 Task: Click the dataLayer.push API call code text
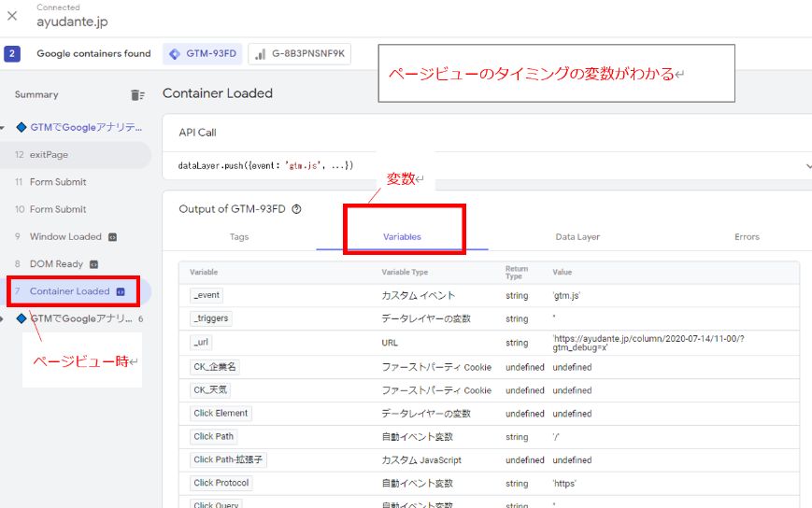tap(265, 166)
